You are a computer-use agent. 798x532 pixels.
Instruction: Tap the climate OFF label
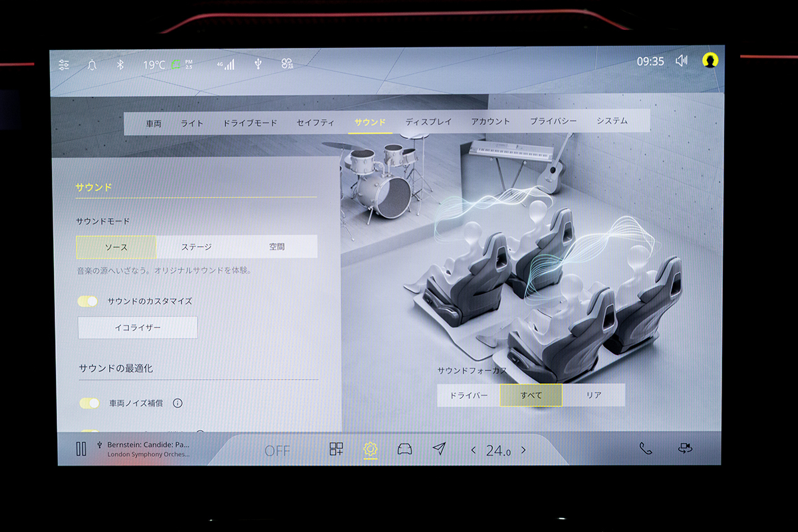point(277,451)
